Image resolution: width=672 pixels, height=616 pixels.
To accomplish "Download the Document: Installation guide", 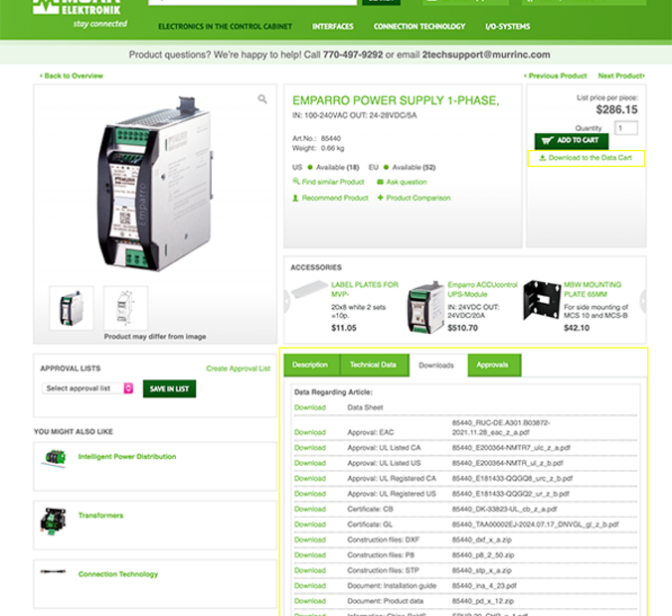I will click(x=310, y=585).
